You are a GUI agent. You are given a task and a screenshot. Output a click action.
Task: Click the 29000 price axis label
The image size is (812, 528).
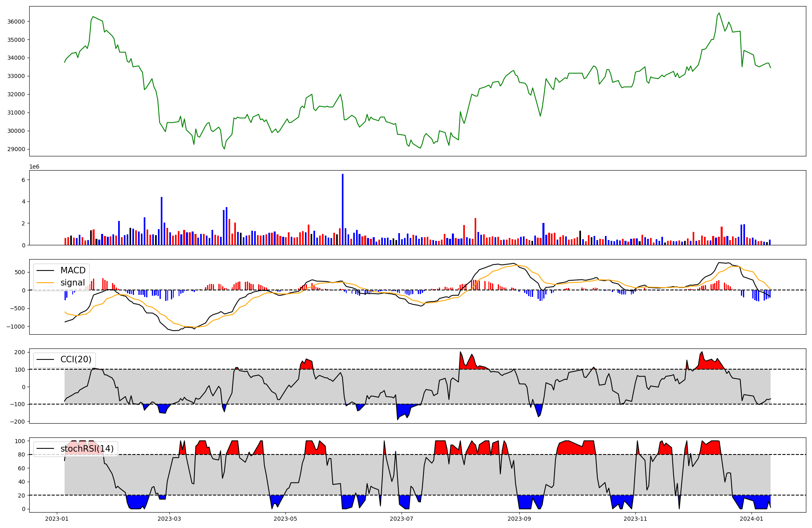pos(16,149)
